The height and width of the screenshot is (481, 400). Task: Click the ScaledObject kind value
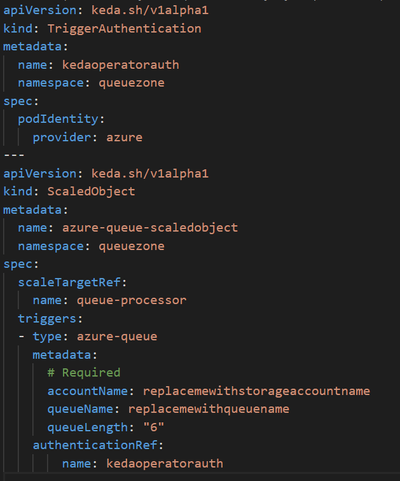pyautogui.click(x=91, y=191)
